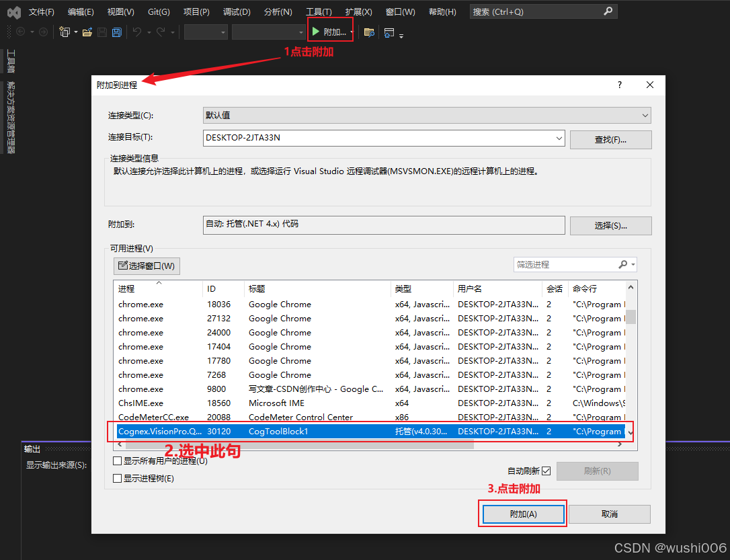
Task: Click the 刷新(R) button
Action: coord(598,471)
